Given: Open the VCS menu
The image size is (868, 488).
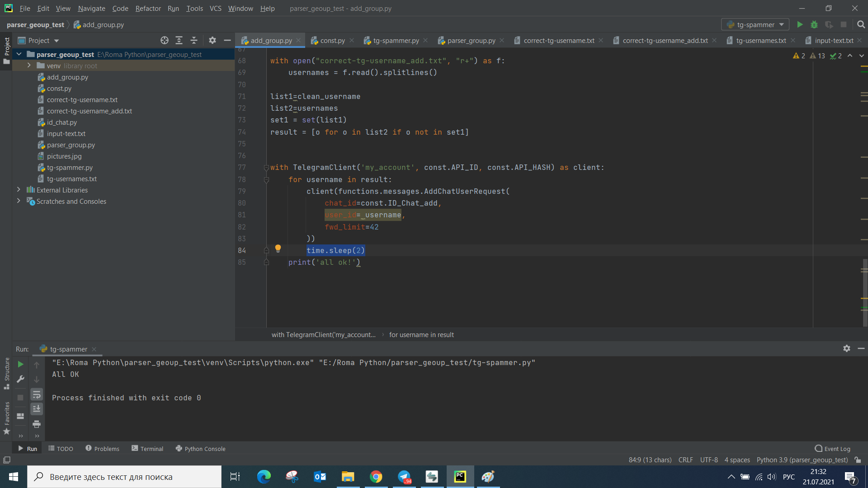Looking at the screenshot, I should coord(215,8).
